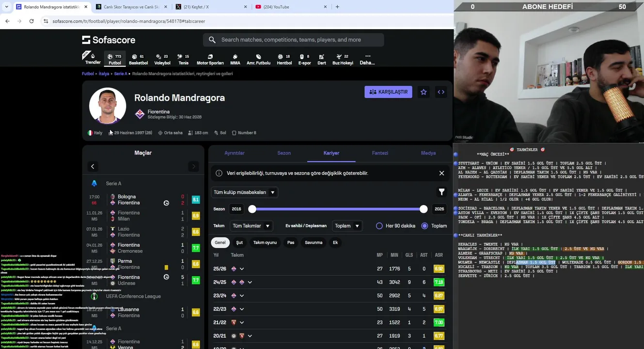
Task: Open the Daha... more sports menu
Action: [367, 59]
